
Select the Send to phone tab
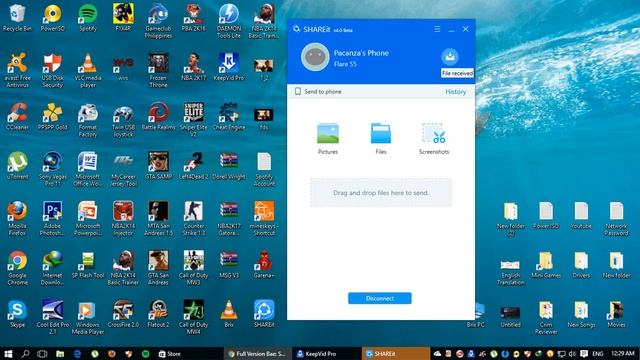coord(318,91)
